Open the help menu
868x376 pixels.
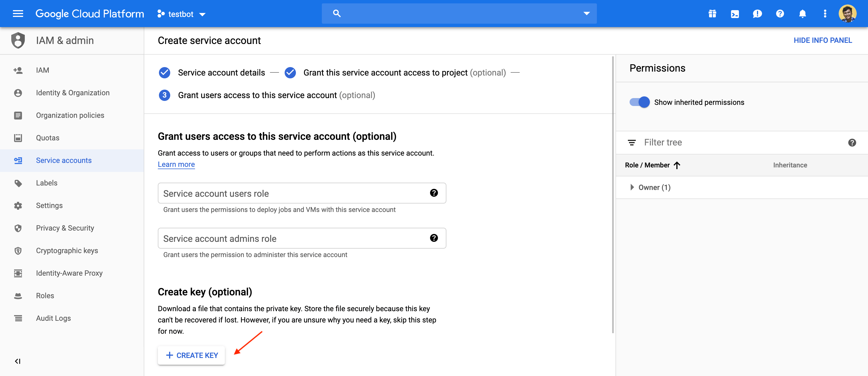(780, 14)
